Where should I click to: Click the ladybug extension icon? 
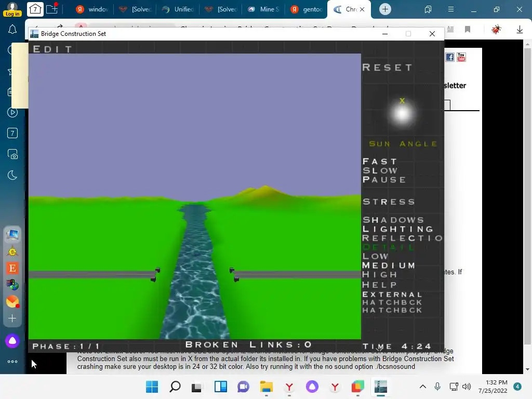point(496,29)
